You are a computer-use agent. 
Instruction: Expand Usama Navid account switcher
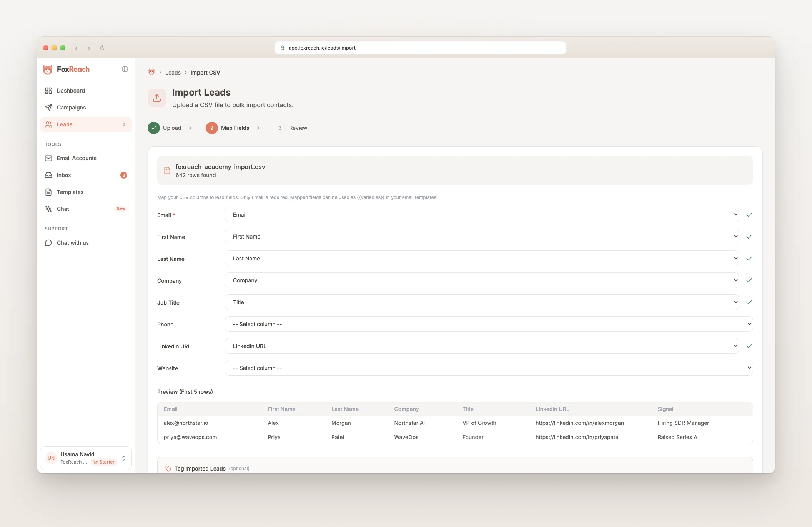(x=124, y=458)
